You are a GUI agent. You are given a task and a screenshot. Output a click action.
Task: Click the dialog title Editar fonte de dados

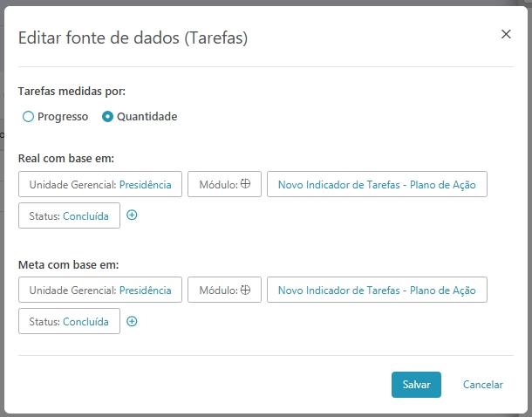point(133,38)
